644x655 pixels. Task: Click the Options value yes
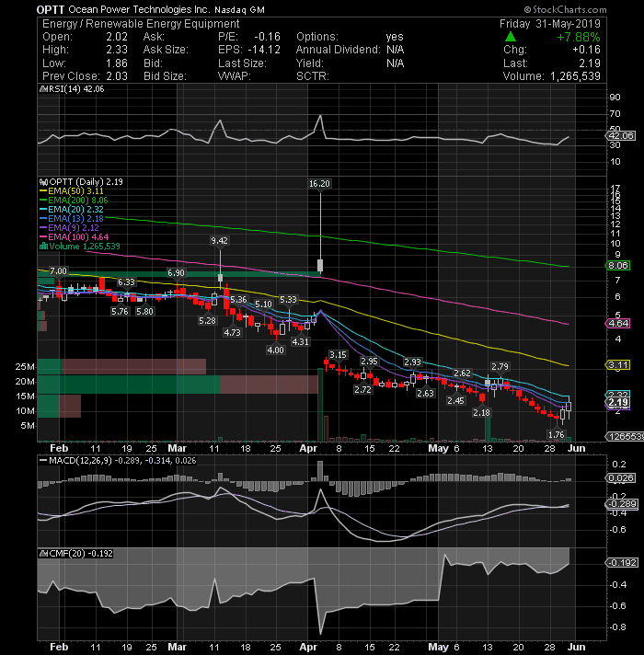395,37
